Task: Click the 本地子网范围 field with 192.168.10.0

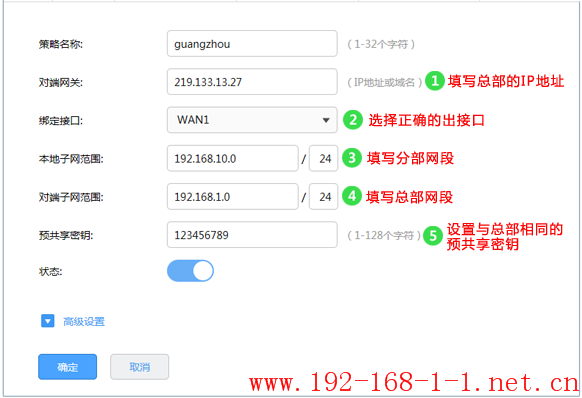Action: (233, 159)
